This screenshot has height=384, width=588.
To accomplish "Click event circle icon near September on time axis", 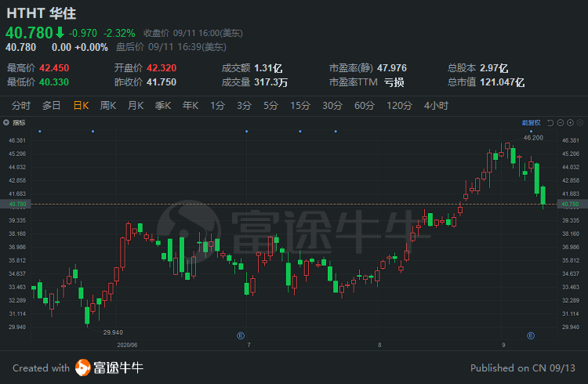I will tap(531, 335).
